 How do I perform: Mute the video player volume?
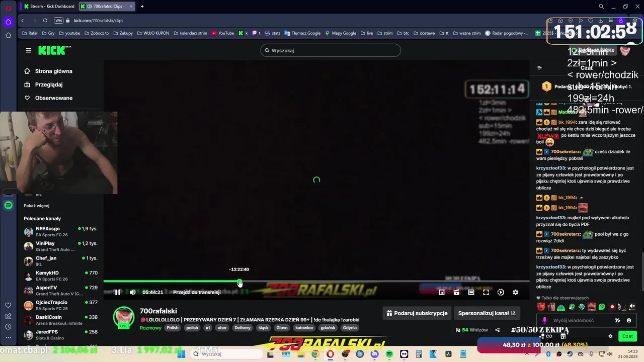(132, 292)
